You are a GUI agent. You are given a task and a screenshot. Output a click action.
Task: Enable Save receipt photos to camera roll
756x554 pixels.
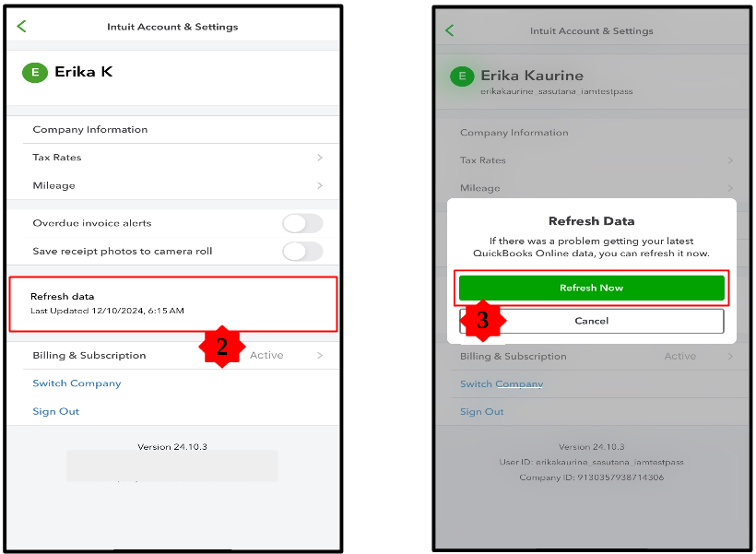[302, 252]
